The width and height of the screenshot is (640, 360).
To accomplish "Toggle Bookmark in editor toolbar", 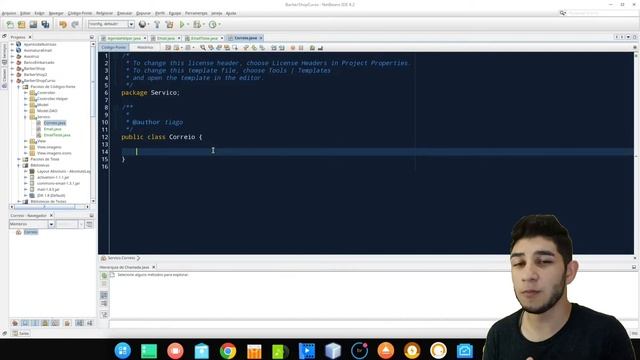I will point(262,48).
